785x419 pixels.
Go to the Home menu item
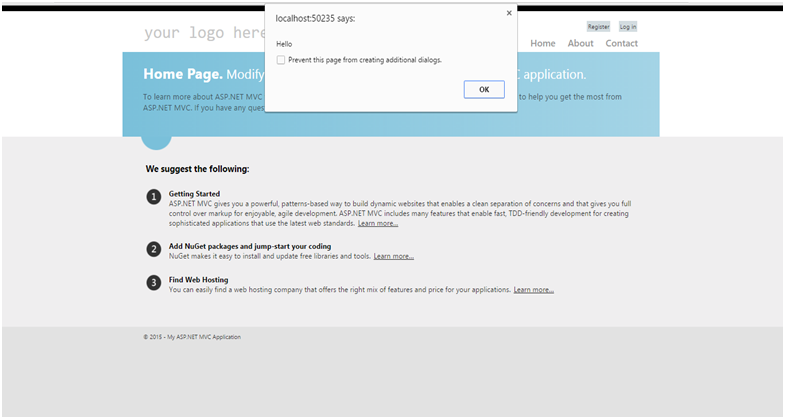(x=543, y=44)
